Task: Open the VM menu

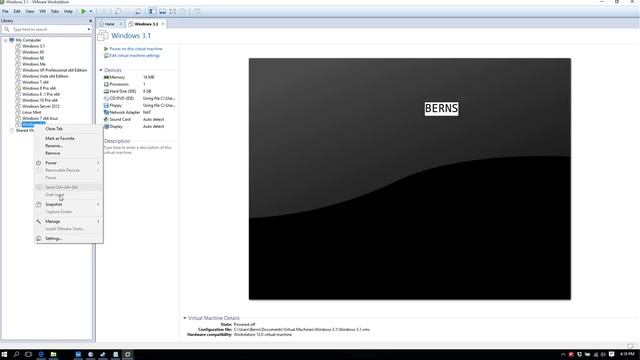Action: tap(42, 11)
